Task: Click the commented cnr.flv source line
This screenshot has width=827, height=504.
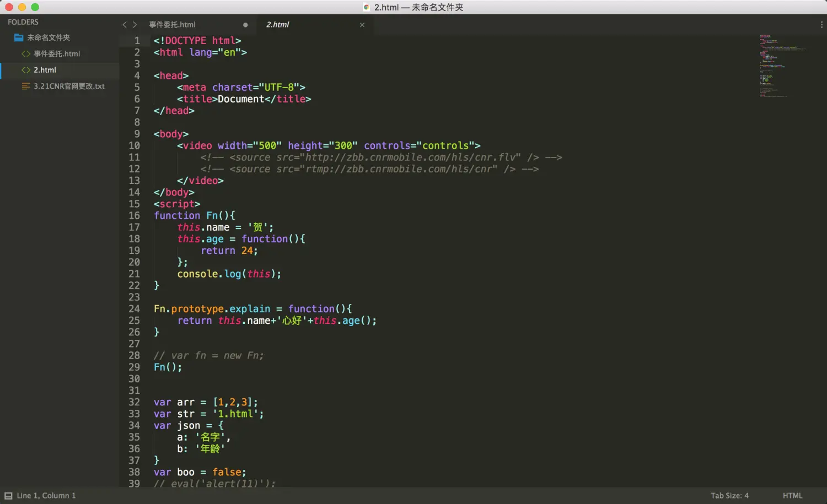Action: point(381,158)
